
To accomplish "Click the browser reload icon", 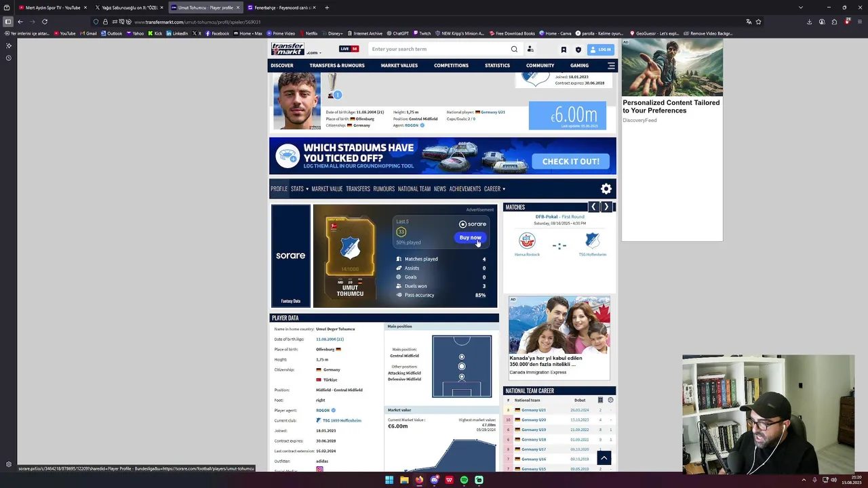I will point(45,22).
